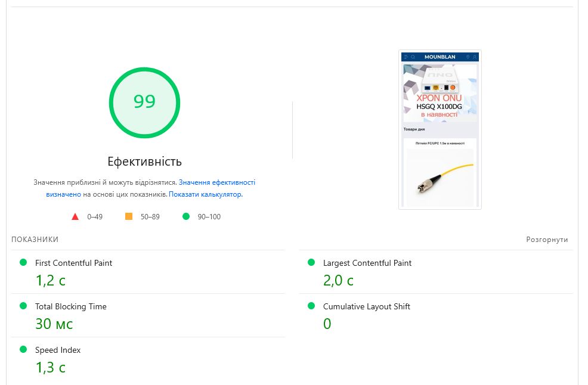Viewport: 588px width, 385px height.
Task: Open the Показати калькулятор link
Action: (x=206, y=194)
